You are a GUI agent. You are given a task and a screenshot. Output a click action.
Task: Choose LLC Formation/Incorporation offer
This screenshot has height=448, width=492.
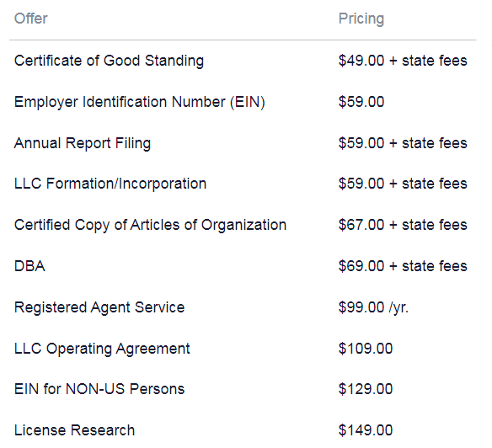click(x=110, y=184)
